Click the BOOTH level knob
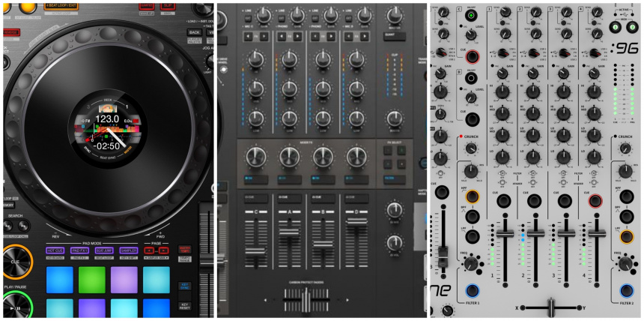The width and height of the screenshot is (644, 321). click(394, 119)
